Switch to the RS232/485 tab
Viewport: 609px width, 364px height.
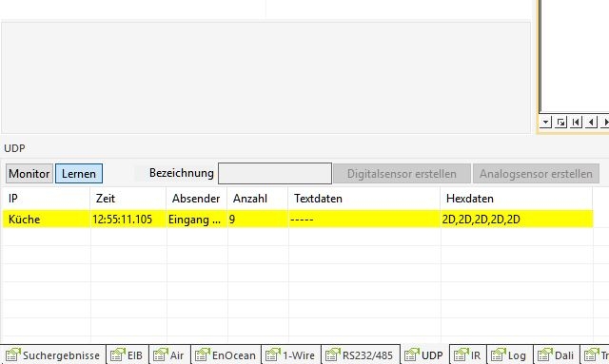pos(361,354)
